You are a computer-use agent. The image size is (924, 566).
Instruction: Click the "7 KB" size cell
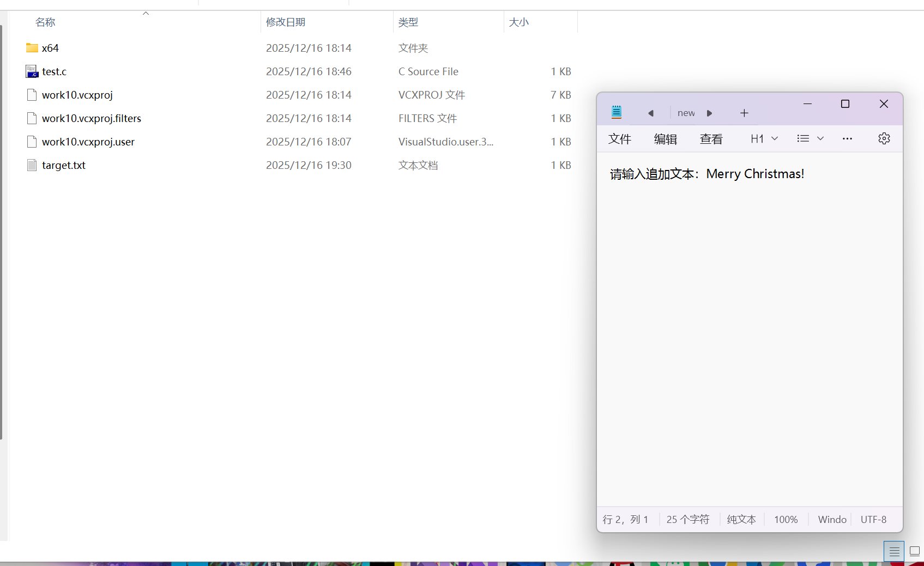[x=561, y=95]
